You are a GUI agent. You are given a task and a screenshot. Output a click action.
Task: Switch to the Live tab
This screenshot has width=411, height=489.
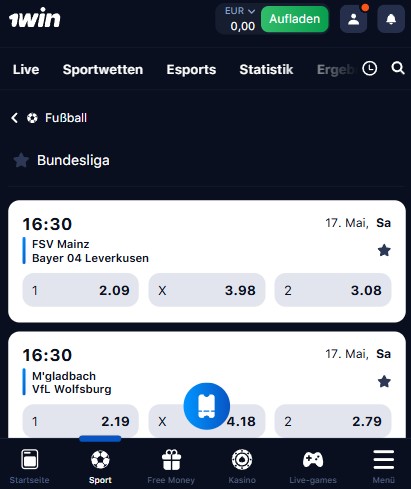pos(26,70)
